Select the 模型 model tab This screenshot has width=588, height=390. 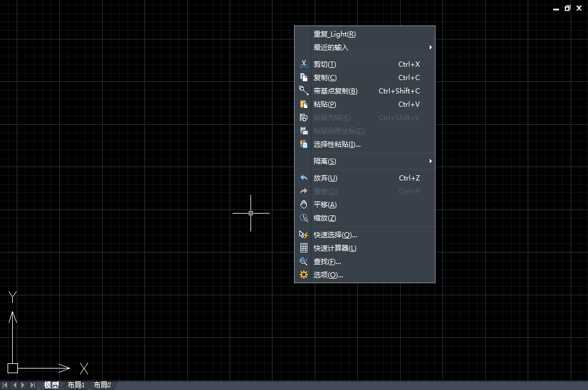tap(51, 385)
